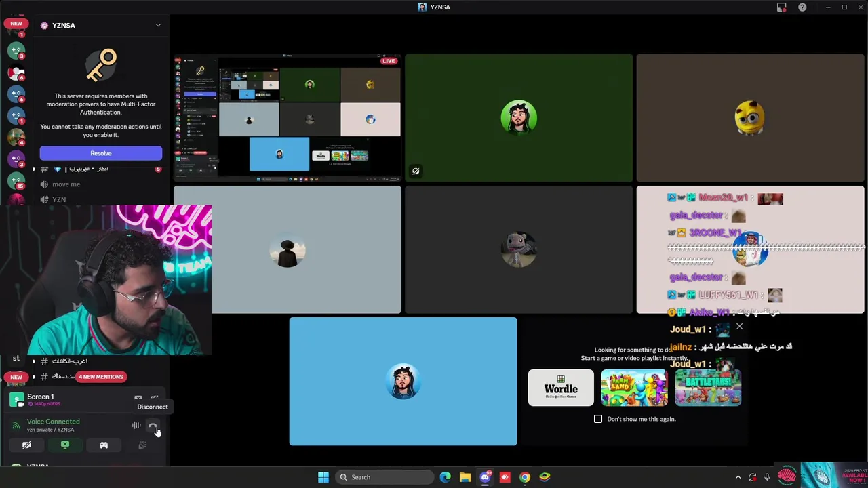868x488 pixels.
Task: Click the LIVE badge on the stream
Action: point(389,61)
